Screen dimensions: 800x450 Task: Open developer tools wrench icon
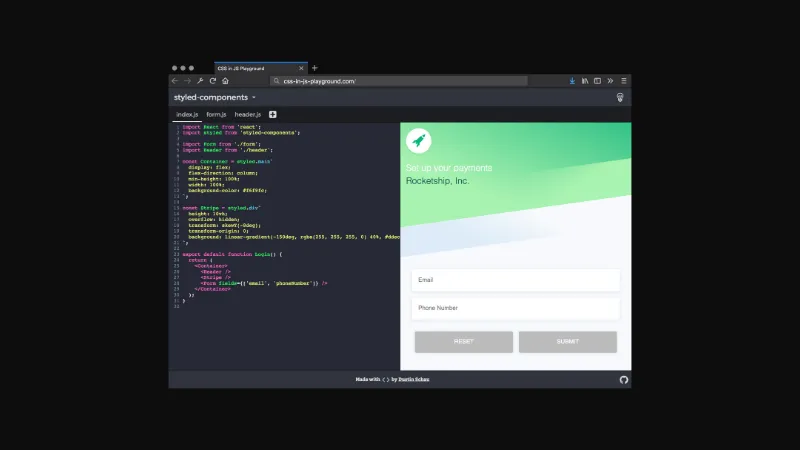[200, 81]
